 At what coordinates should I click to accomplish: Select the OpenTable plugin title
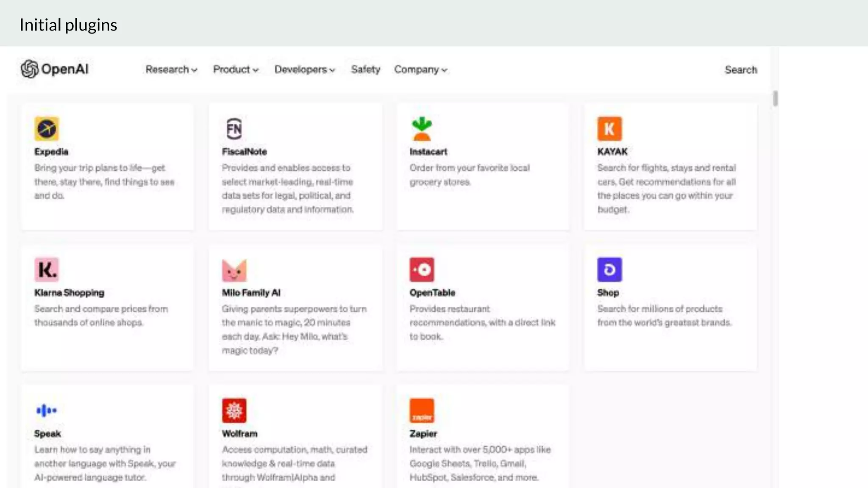432,293
